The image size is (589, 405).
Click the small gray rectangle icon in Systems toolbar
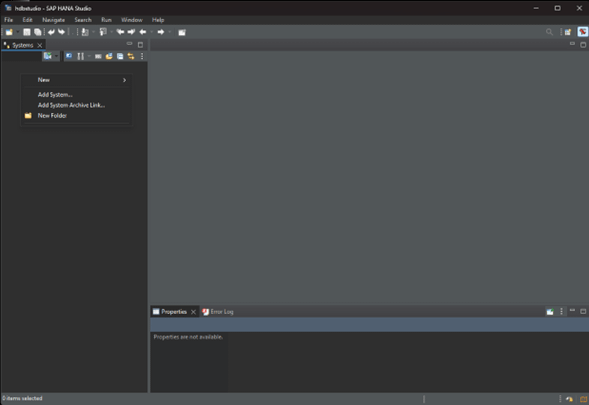pyautogui.click(x=98, y=56)
